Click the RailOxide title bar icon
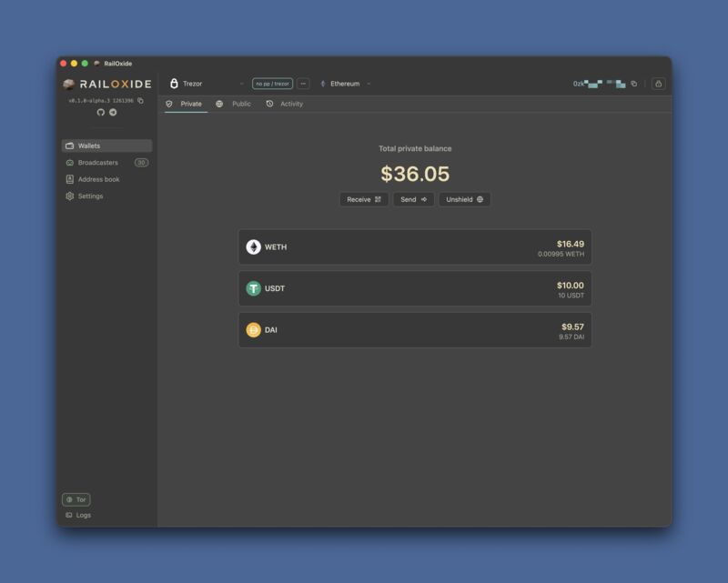 point(96,63)
